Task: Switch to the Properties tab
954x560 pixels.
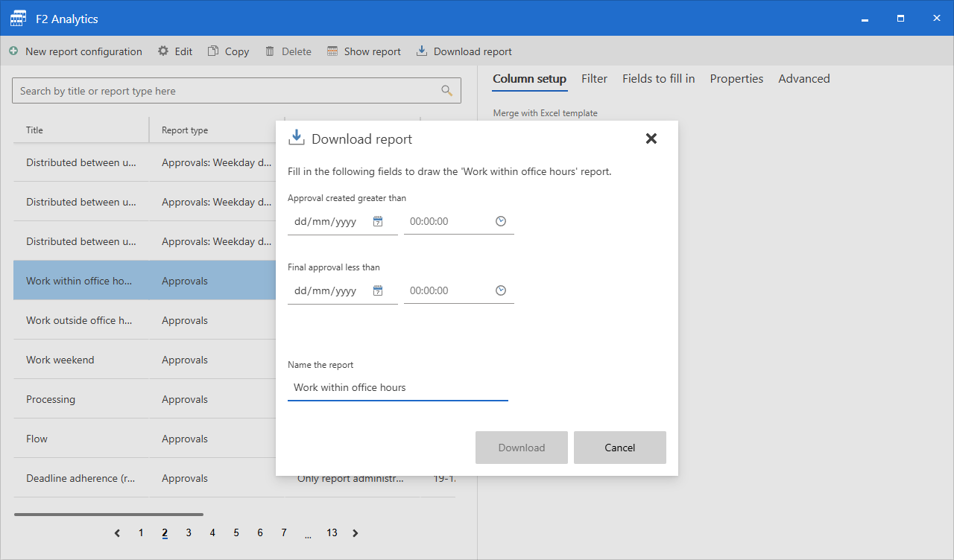Action: [736, 79]
